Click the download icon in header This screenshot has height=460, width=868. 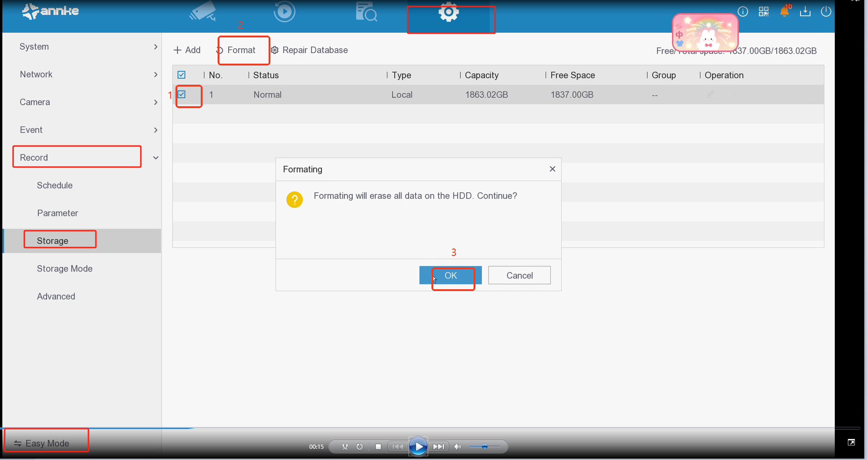point(805,12)
